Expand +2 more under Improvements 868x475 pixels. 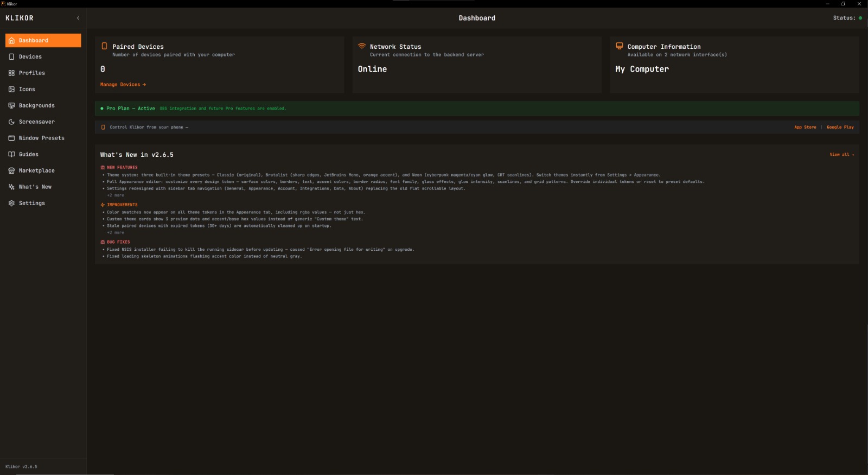click(x=116, y=232)
